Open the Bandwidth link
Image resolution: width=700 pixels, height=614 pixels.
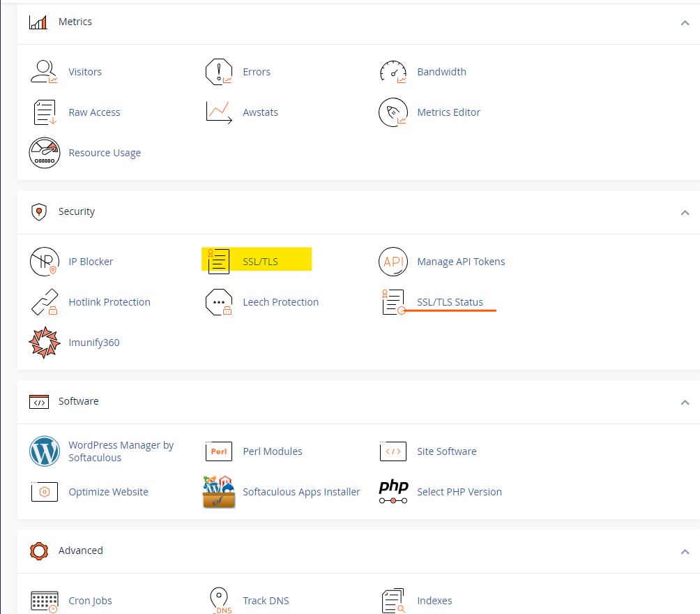click(x=441, y=72)
